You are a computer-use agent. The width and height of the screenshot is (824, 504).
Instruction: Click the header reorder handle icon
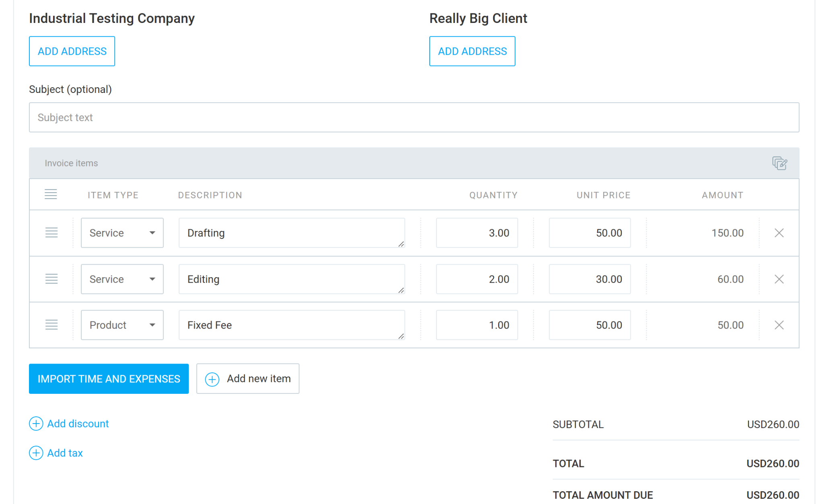[51, 194]
